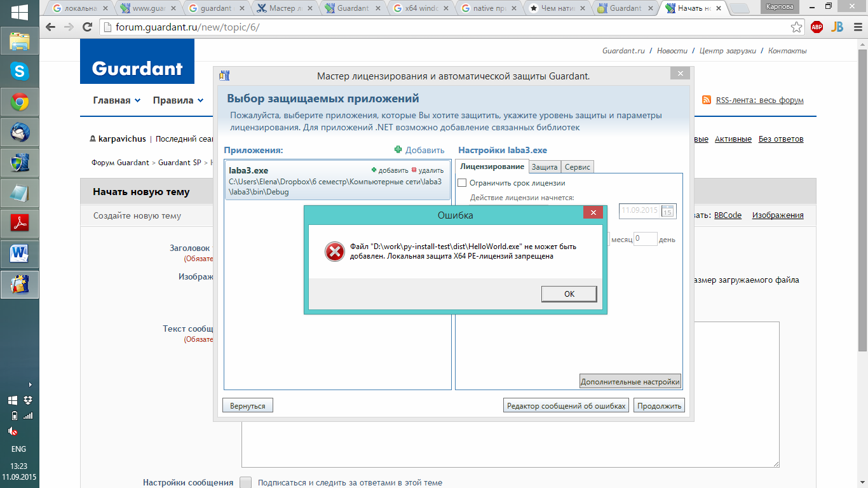Click the BBCode link
The height and width of the screenshot is (488, 868).
[x=728, y=215]
